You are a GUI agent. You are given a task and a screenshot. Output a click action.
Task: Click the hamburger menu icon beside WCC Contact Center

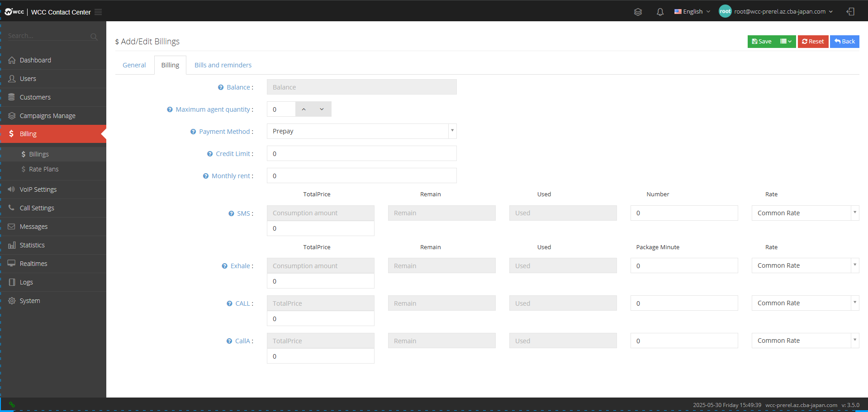tap(98, 12)
